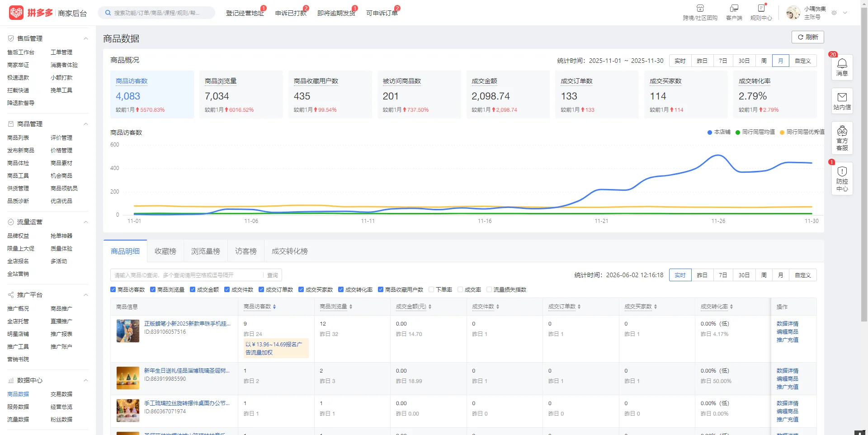Sort by 商品访客数 column arrows
The width and height of the screenshot is (868, 435).
click(x=274, y=307)
